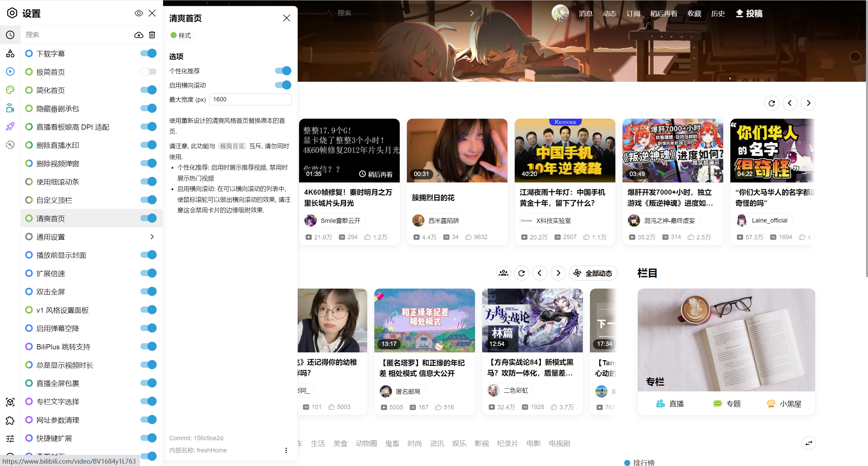Switch to the 鬼畜 category tab
868x466 pixels.
[392, 443]
